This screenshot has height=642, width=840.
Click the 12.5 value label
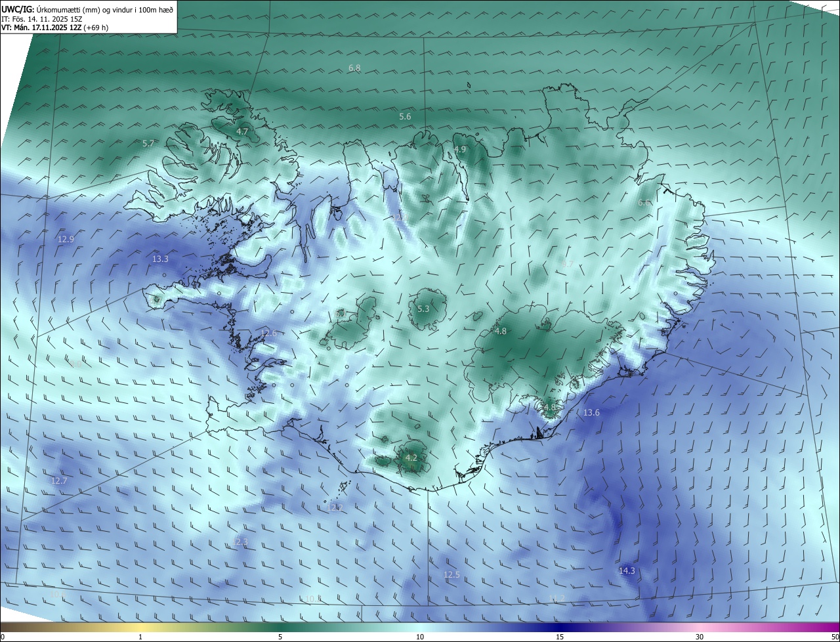(451, 575)
